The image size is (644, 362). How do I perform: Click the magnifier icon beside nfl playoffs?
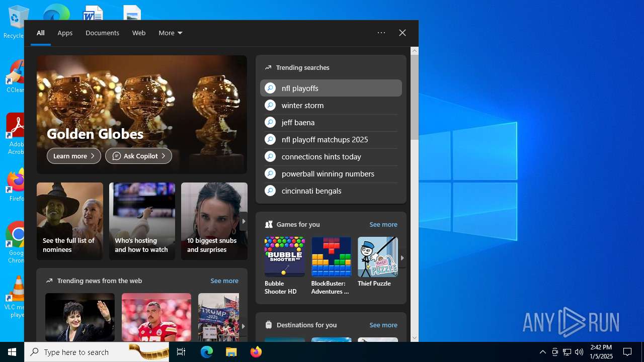[270, 88]
